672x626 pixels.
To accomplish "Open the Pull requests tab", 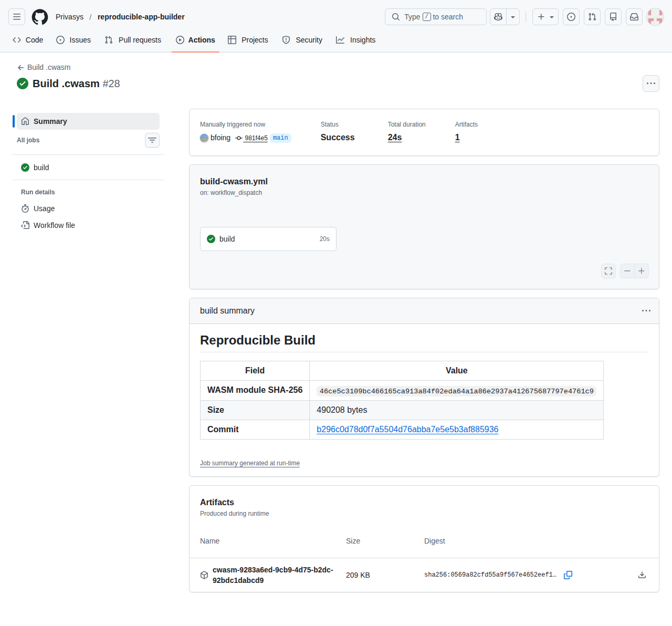I will (x=133, y=40).
